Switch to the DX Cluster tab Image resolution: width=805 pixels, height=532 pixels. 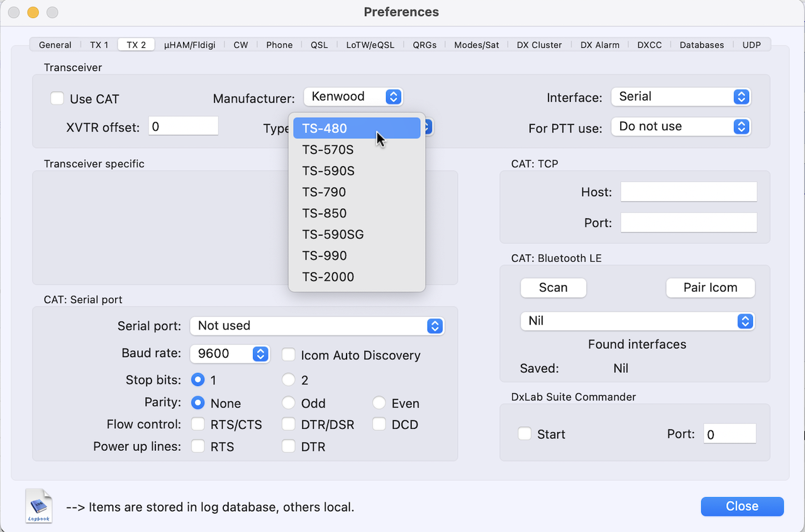[x=539, y=45]
